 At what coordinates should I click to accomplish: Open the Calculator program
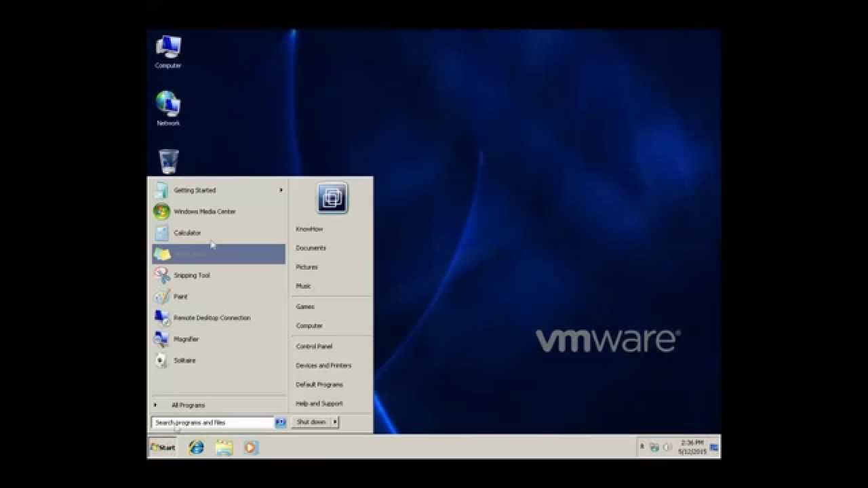tap(218, 232)
